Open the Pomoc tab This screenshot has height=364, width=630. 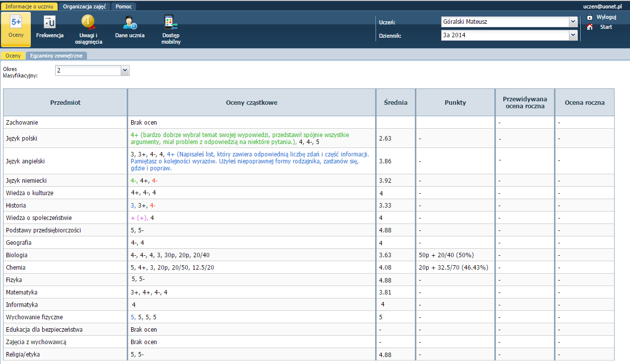[123, 6]
